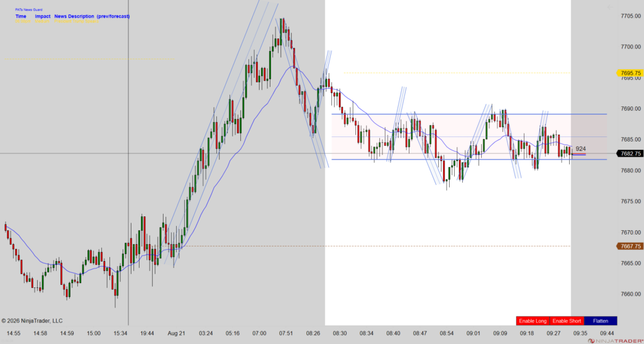Screen dimensions: 644x344
Task: Click the 14:59 time axis label
Action: (67, 333)
